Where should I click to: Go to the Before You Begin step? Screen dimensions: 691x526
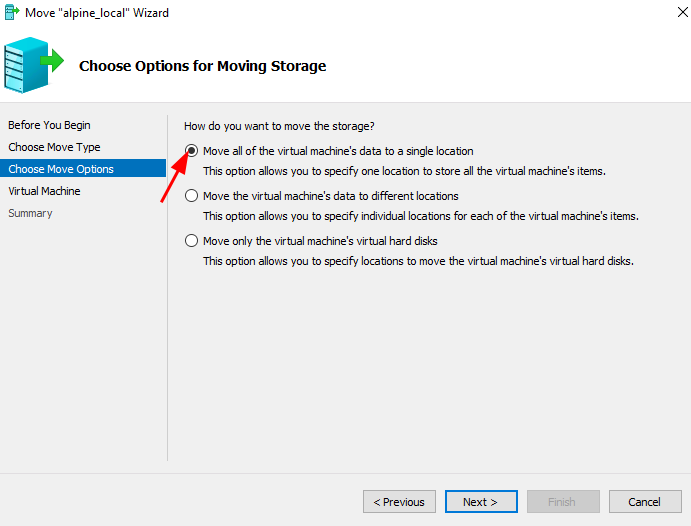click(x=49, y=125)
